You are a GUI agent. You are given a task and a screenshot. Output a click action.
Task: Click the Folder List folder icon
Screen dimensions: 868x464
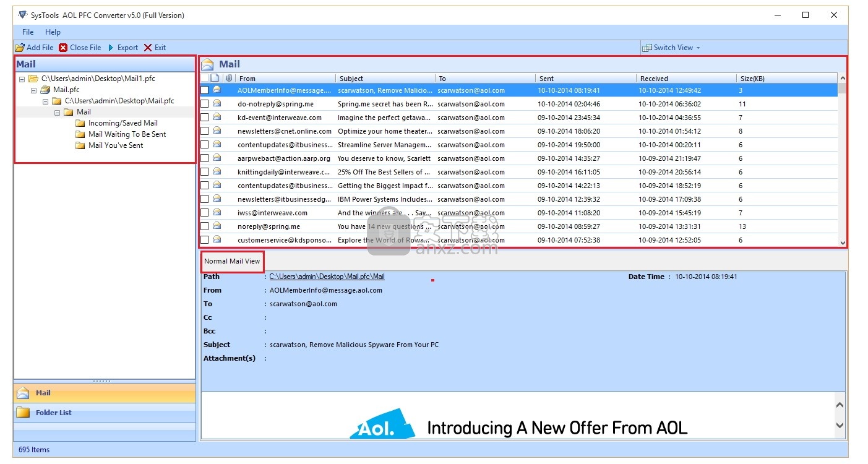[x=23, y=413]
